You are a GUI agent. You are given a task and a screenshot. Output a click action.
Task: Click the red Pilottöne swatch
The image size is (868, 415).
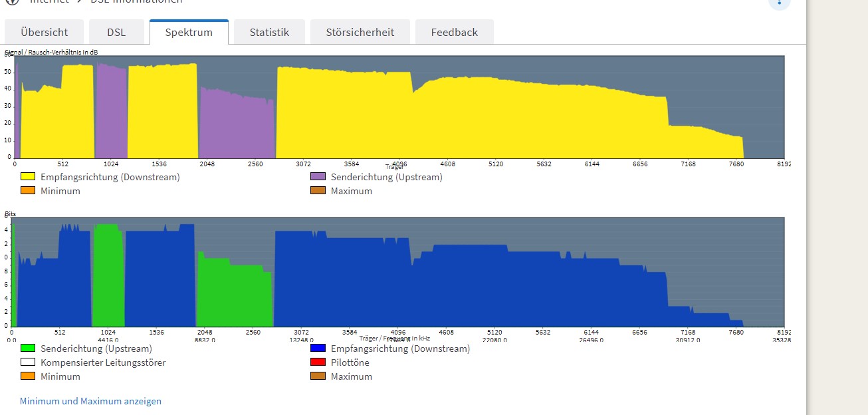tap(318, 362)
